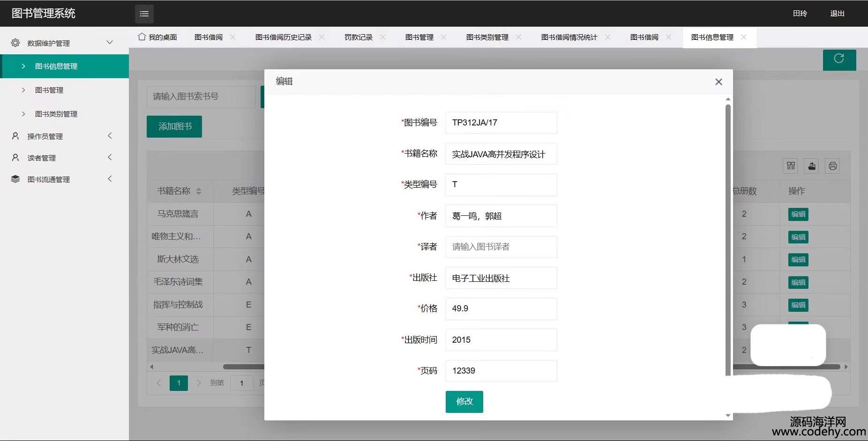Click the hamburger menu toggle icon
The height and width of the screenshot is (441, 868).
pos(144,14)
